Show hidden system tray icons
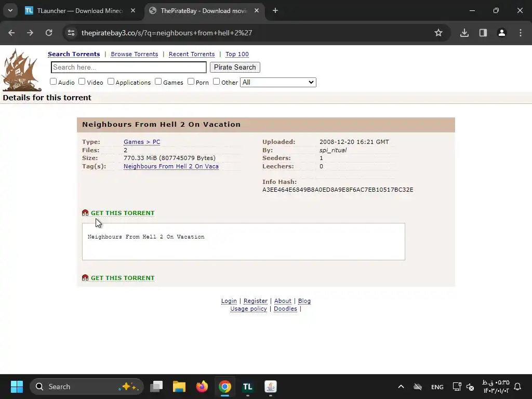This screenshot has height=399, width=532. (401, 387)
